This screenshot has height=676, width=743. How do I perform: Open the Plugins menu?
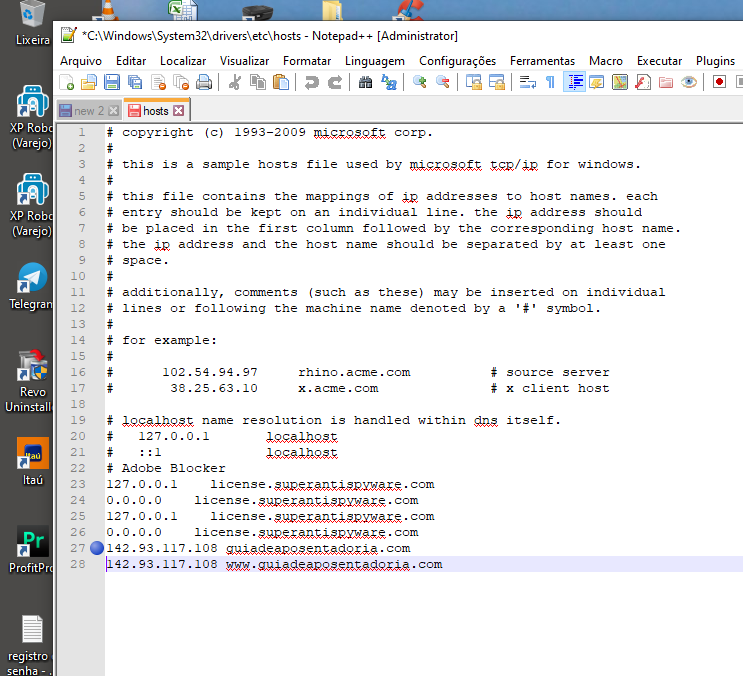[x=715, y=61]
